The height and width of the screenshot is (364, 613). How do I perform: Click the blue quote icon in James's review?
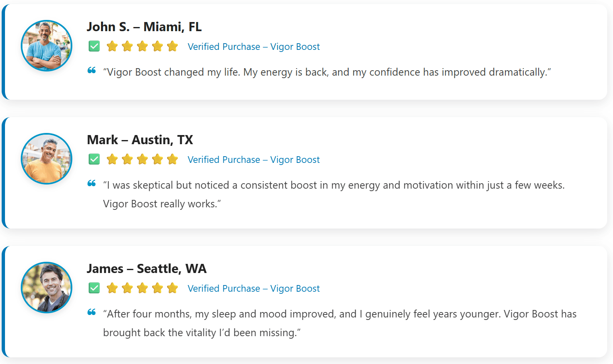[x=92, y=312]
